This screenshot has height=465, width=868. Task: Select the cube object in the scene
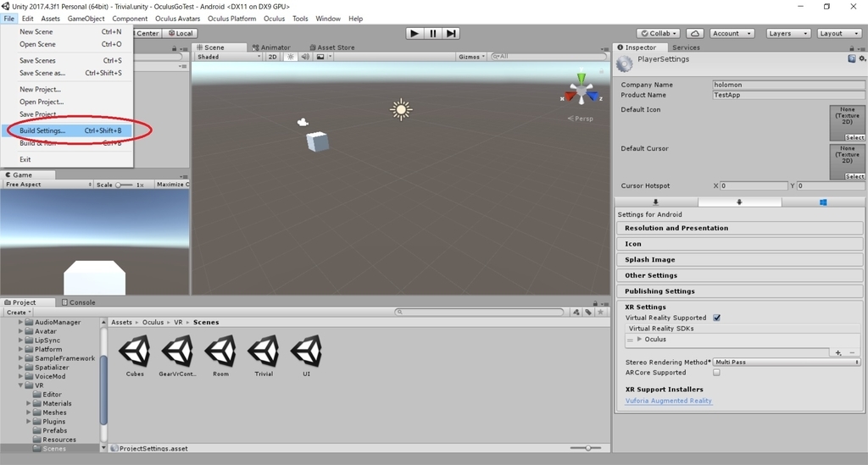[317, 141]
